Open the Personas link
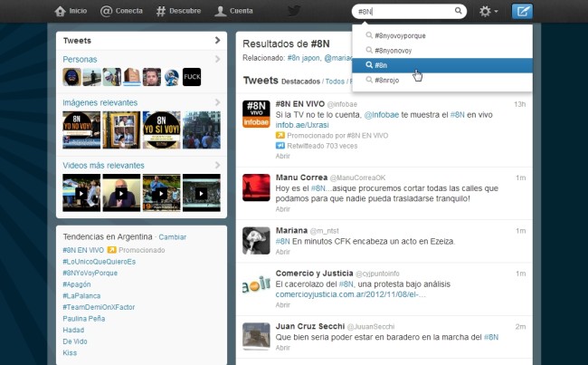The width and height of the screenshot is (588, 365). 80,60
